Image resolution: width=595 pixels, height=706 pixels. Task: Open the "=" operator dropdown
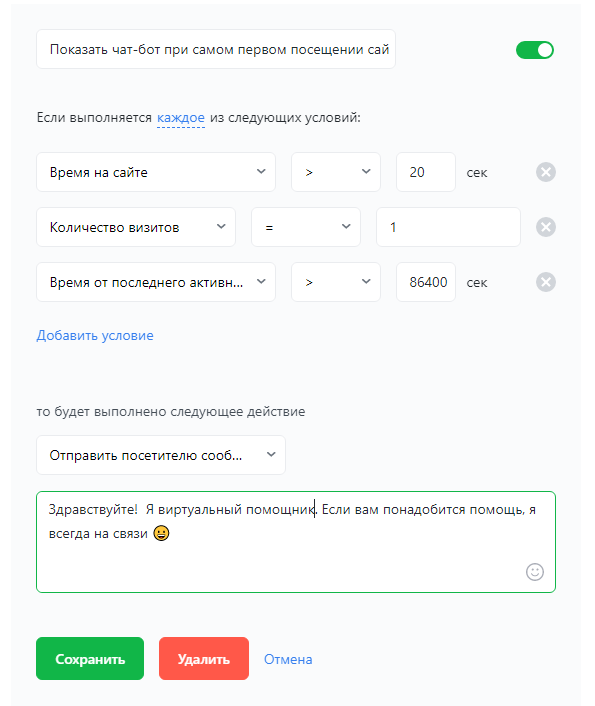(306, 227)
